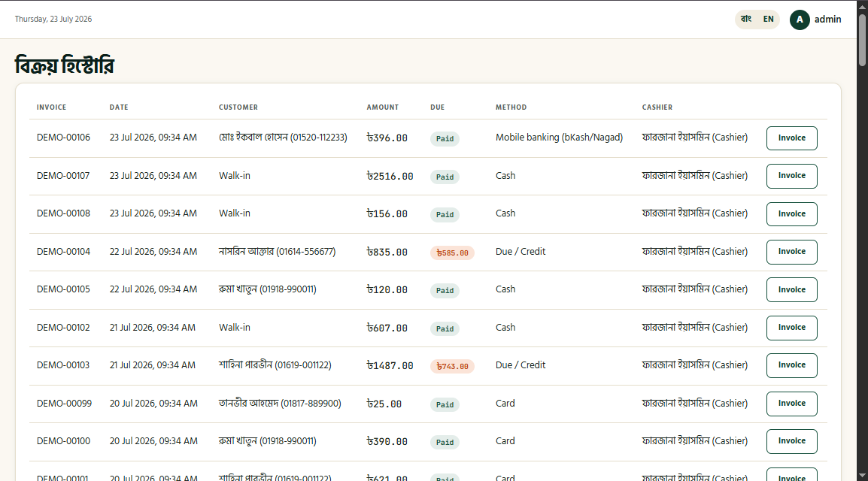
Task: Open Invoice for DEMO-00107
Action: 791,176
